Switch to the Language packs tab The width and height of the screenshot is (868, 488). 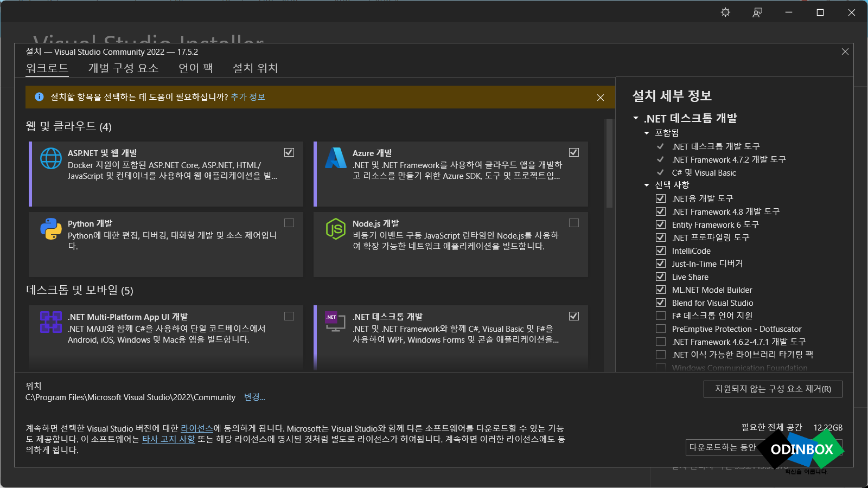coord(196,68)
